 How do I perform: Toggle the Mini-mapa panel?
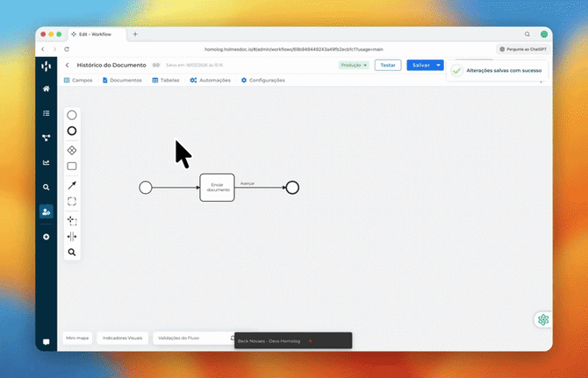[78, 338]
